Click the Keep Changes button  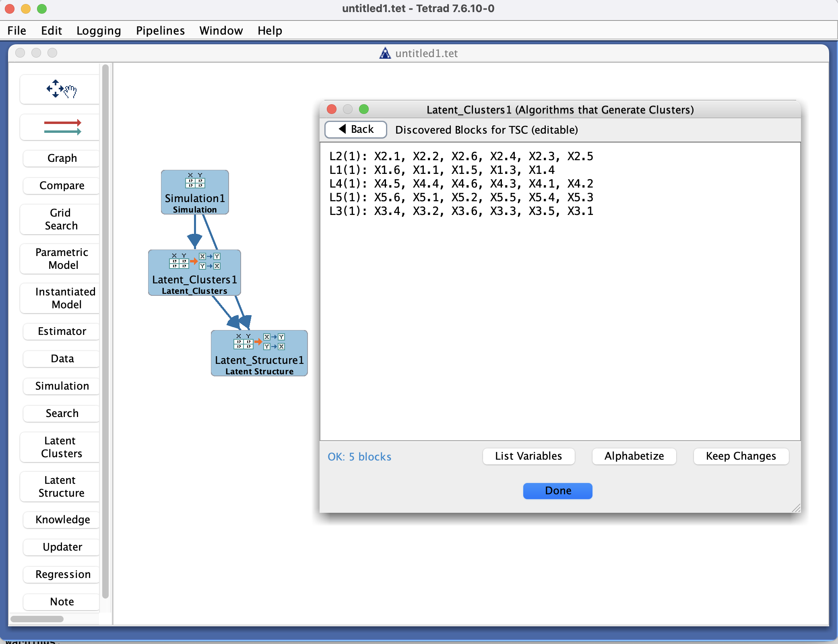click(x=741, y=456)
